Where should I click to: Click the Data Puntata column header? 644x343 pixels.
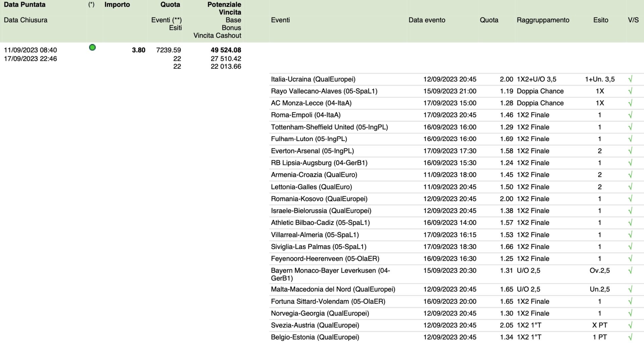click(x=24, y=5)
